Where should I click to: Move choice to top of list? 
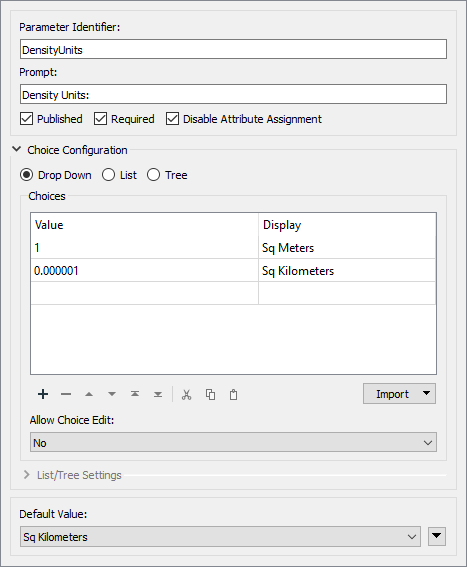pos(135,394)
